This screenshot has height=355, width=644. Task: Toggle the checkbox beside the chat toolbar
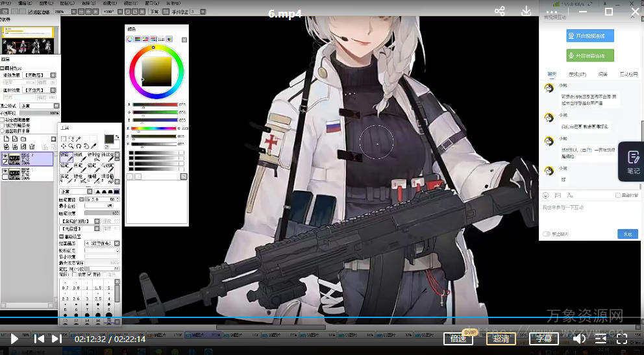pyautogui.click(x=617, y=195)
